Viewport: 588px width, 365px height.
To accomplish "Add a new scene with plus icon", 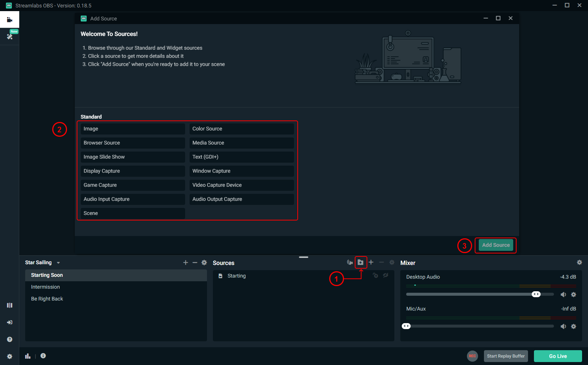I will click(186, 262).
